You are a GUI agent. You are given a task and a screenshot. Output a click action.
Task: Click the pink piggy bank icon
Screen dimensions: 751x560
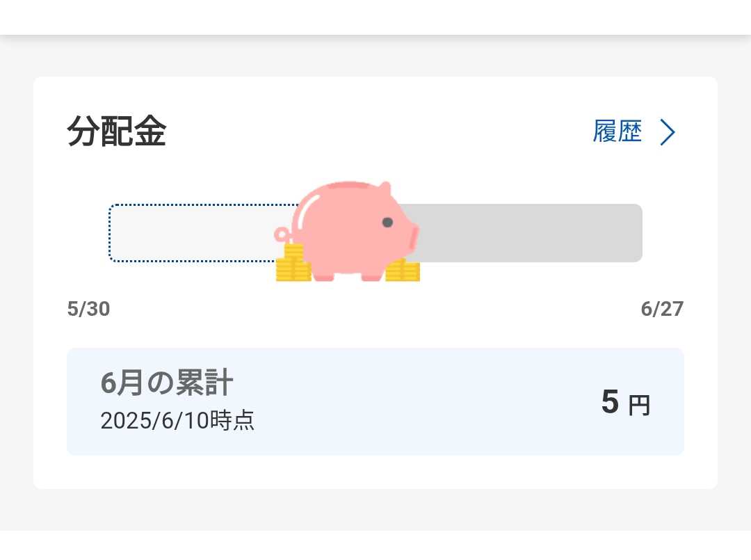coord(347,231)
